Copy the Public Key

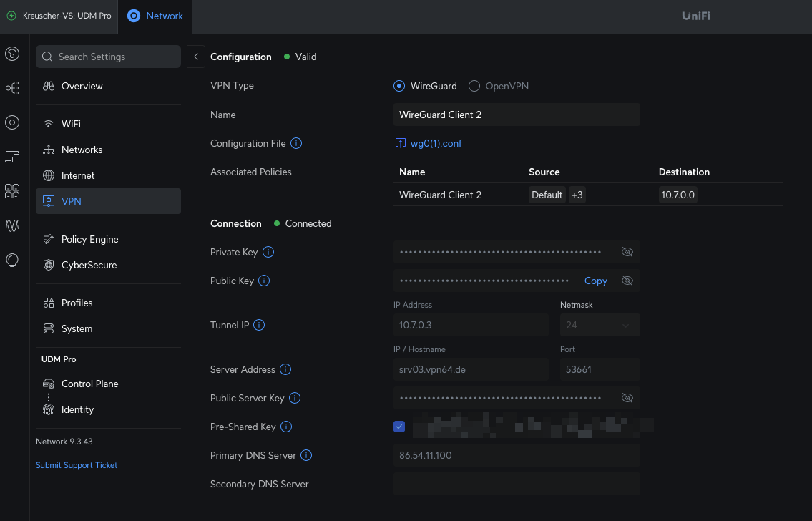[x=595, y=281]
